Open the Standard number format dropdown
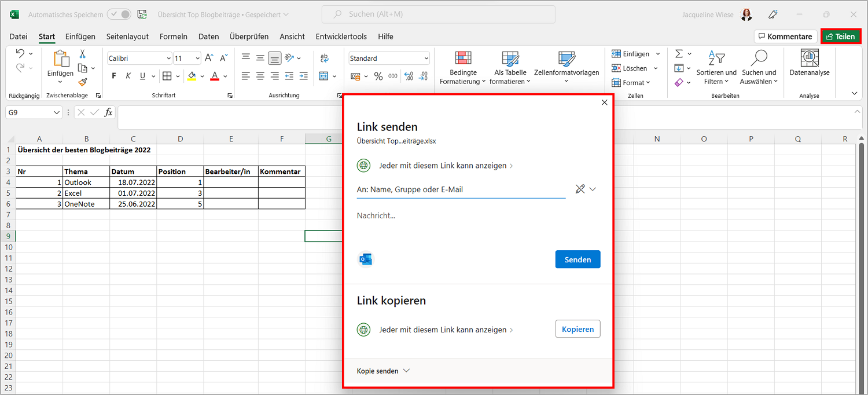This screenshot has width=868, height=395. tap(426, 58)
